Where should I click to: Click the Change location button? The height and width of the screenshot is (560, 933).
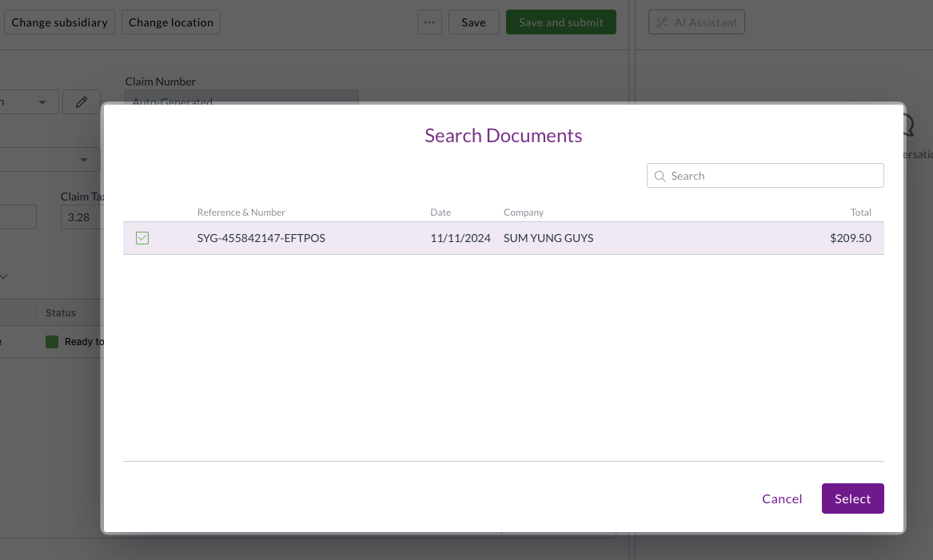click(171, 22)
